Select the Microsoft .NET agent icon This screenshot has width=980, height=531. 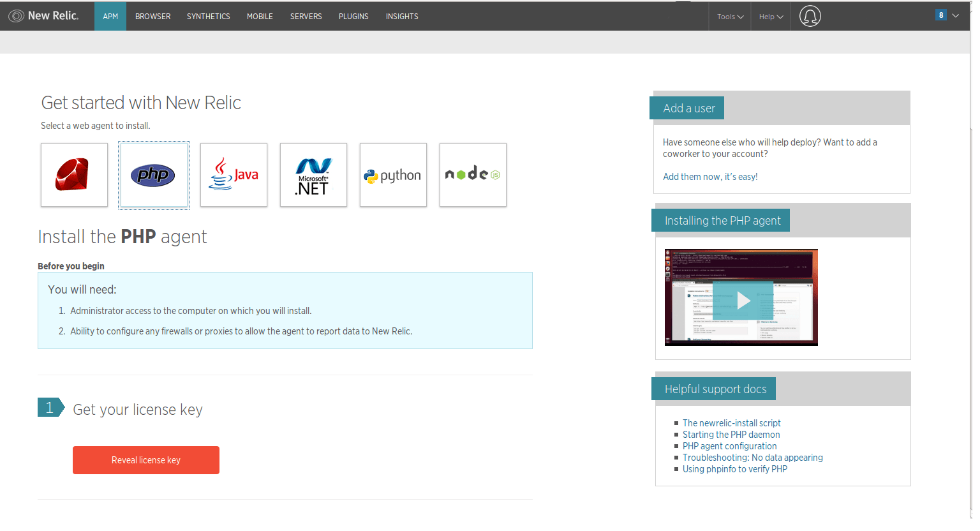[x=313, y=175]
